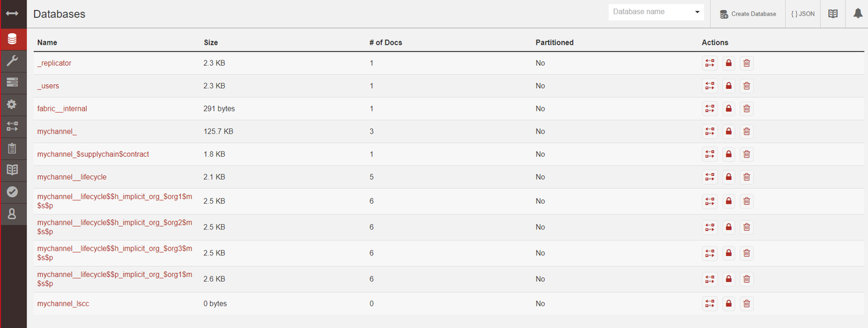Replicate the mychannel_ database via its row icon

710,132
